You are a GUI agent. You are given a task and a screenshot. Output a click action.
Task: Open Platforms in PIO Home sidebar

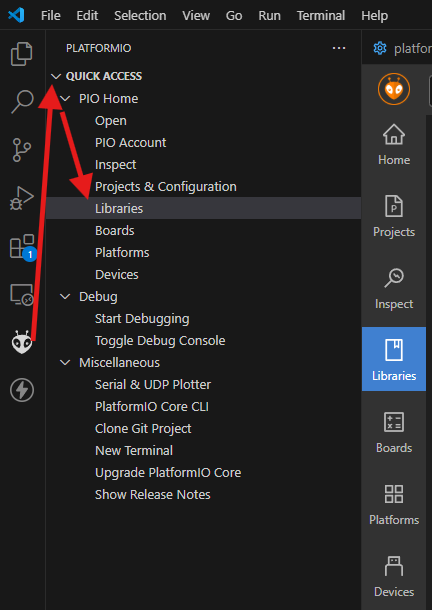click(394, 505)
